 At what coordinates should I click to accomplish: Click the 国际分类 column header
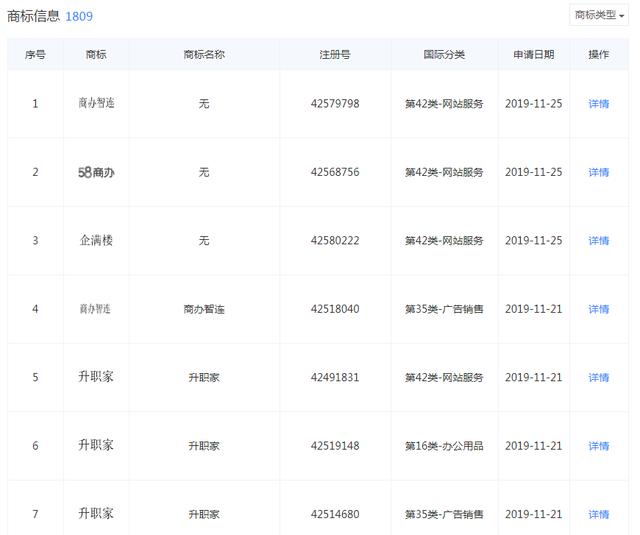(444, 54)
